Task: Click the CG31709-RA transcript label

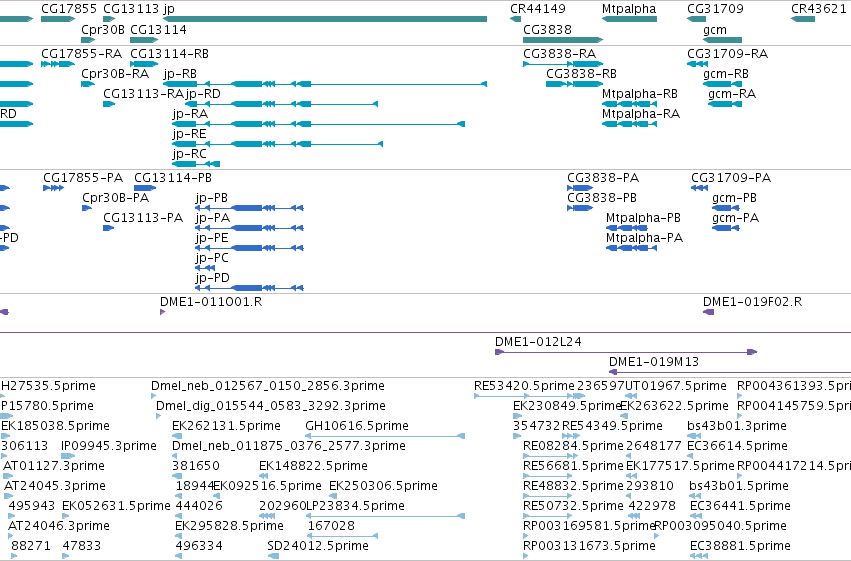Action: (727, 54)
